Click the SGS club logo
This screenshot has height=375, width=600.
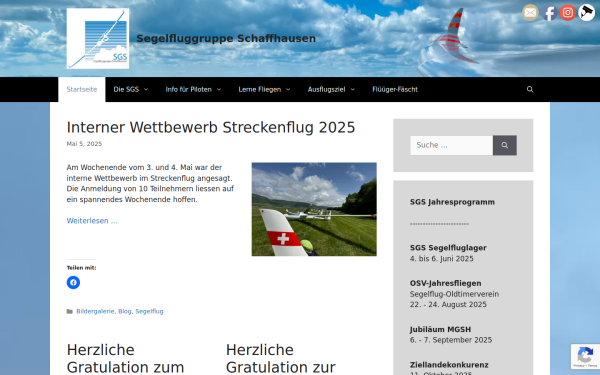click(x=98, y=39)
